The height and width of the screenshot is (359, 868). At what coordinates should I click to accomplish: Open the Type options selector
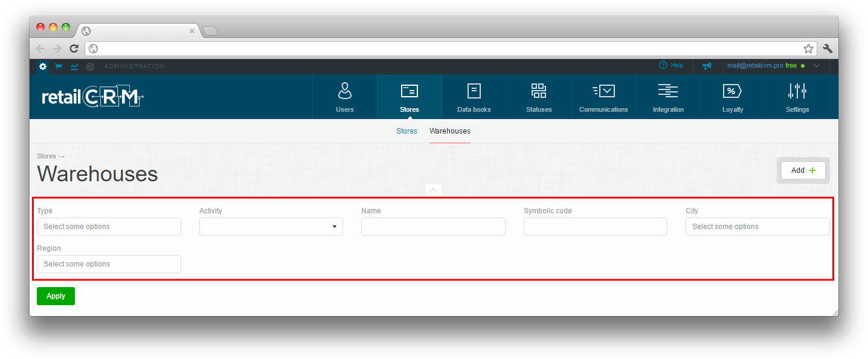pyautogui.click(x=109, y=227)
